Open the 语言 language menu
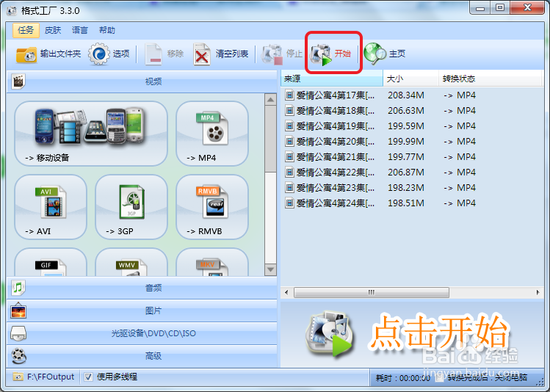Viewport: 550px width, 392px height. (x=79, y=30)
